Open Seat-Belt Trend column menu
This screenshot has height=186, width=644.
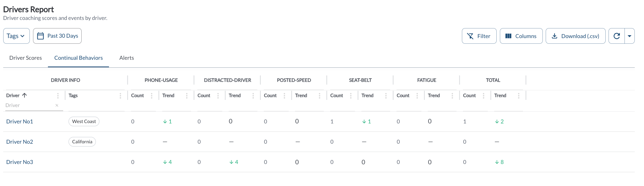386,96
